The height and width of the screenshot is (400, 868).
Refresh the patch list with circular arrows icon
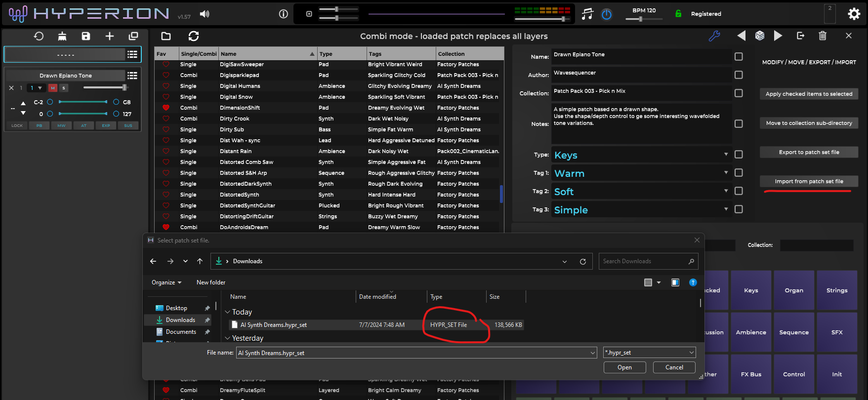194,36
